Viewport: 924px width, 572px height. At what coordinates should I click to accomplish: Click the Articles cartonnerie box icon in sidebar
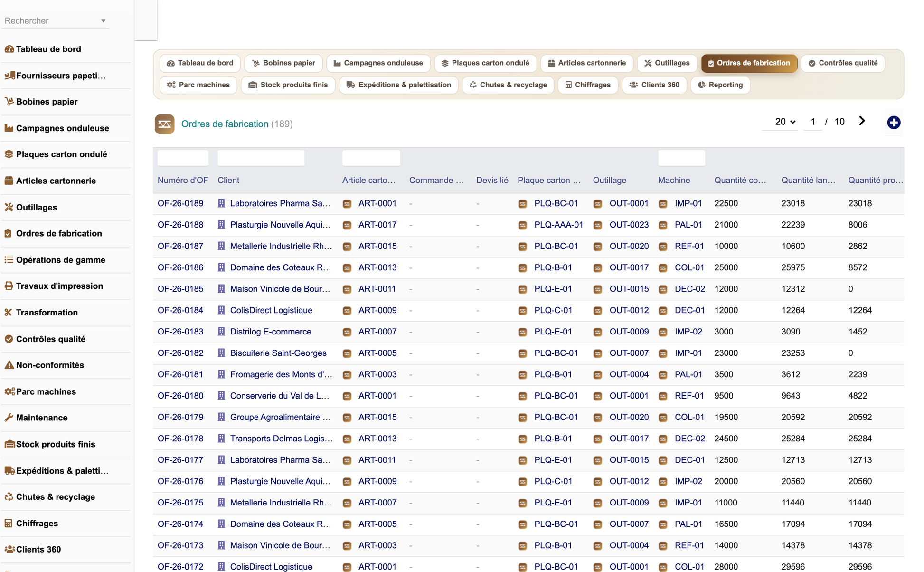[x=9, y=181]
